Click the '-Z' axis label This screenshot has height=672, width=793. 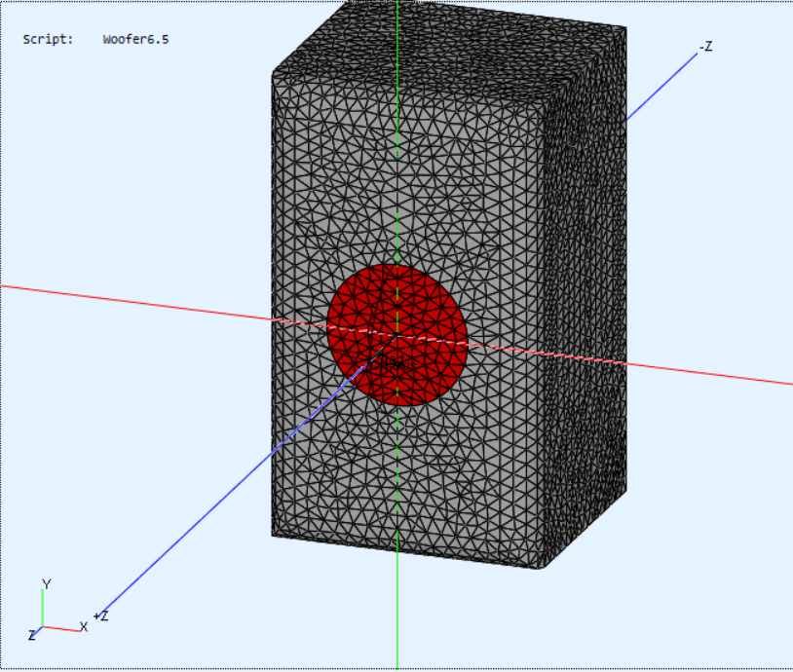(x=705, y=47)
